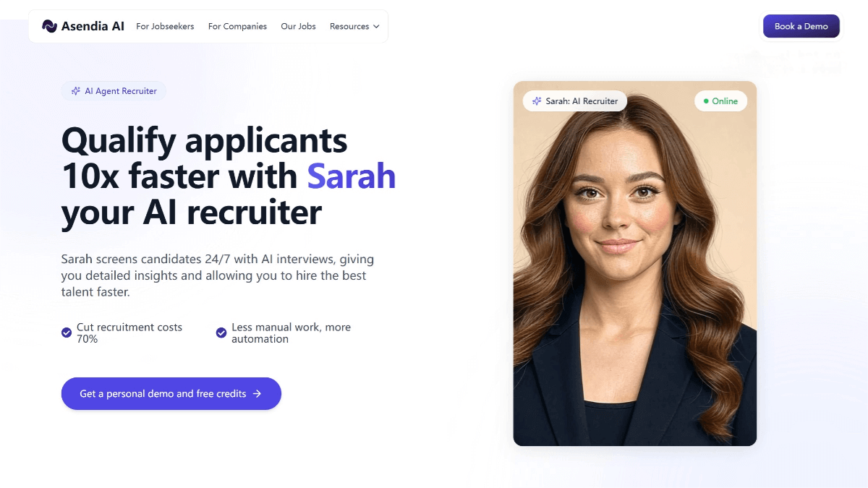
Task: Click the Asendia AI logo icon
Action: point(49,26)
